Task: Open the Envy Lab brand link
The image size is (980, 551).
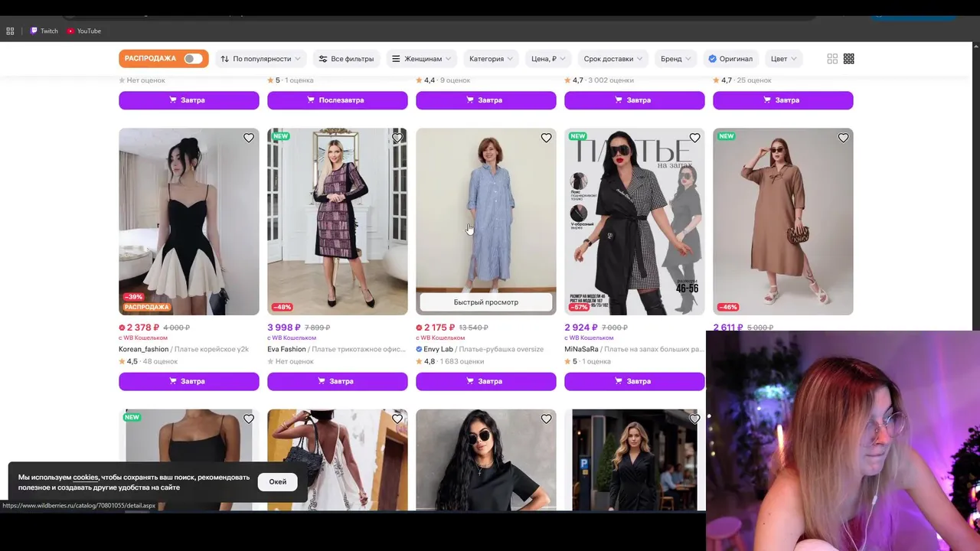Action: pyautogui.click(x=438, y=349)
